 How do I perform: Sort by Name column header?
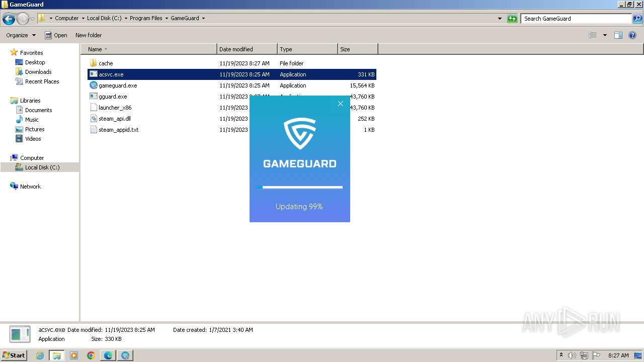pyautogui.click(x=148, y=49)
